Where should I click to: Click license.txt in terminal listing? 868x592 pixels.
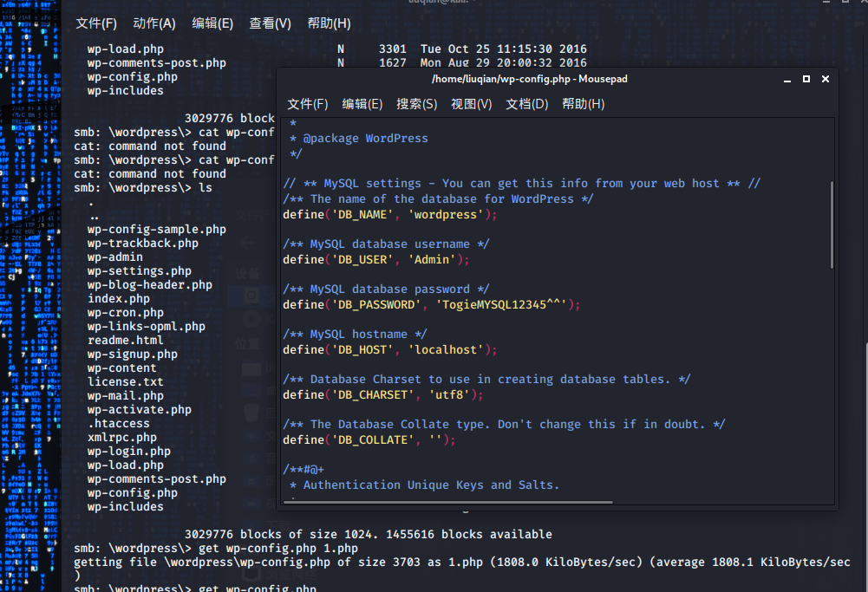[126, 381]
